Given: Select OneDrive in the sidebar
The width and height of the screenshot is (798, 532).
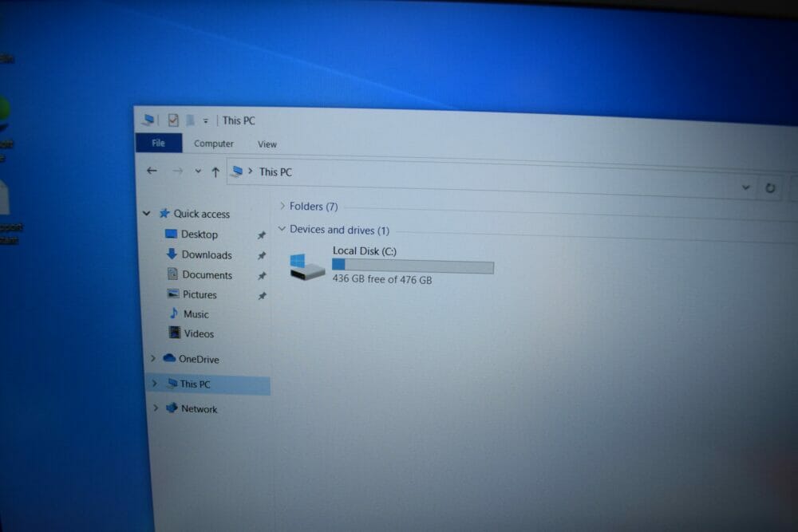Looking at the screenshot, I should pos(199,360).
